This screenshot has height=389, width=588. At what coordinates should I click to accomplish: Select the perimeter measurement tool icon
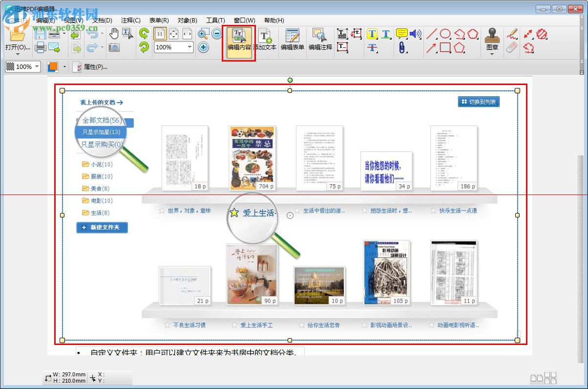tap(528, 47)
